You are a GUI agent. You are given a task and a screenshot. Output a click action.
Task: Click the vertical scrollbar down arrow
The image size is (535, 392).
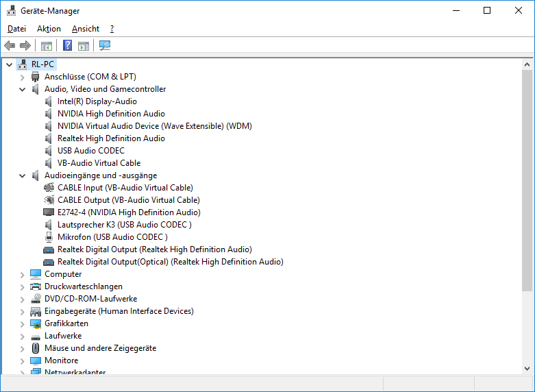coord(527,369)
